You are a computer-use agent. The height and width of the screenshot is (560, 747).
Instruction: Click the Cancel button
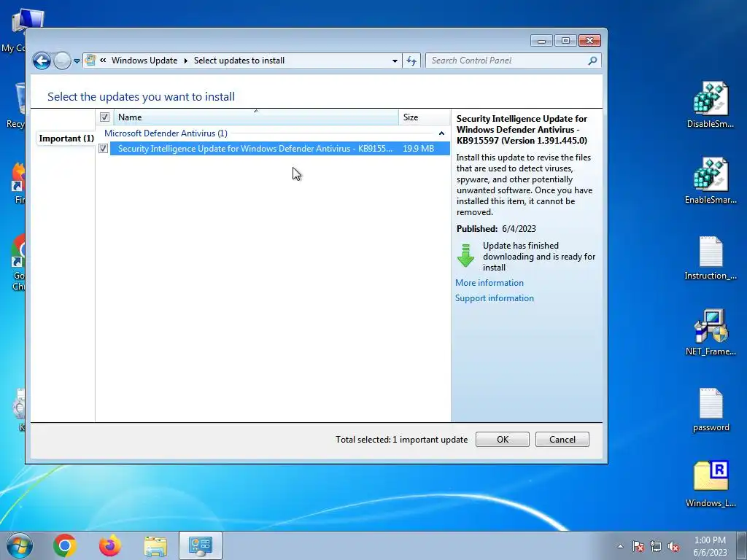click(562, 440)
